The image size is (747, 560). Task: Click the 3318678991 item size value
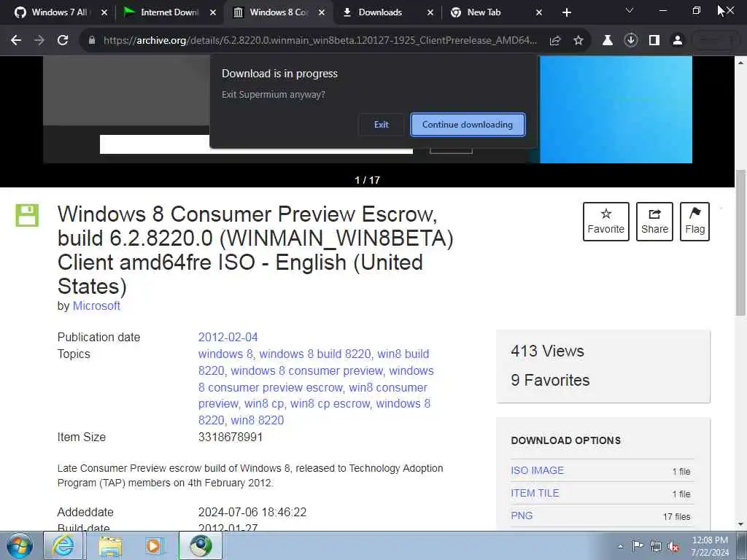tap(230, 437)
